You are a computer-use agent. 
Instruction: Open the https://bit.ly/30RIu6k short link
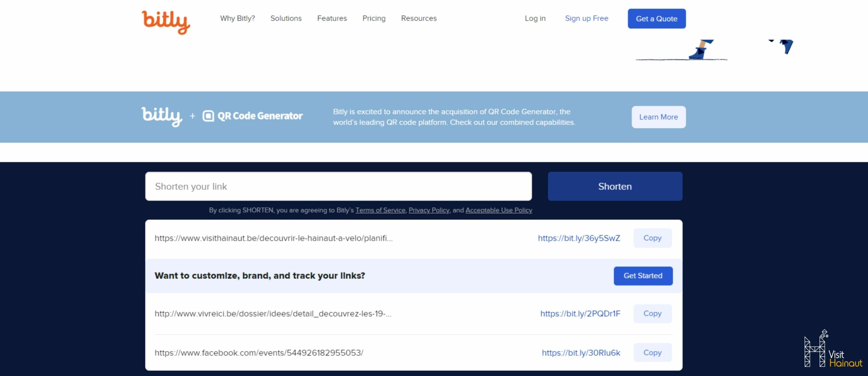580,353
